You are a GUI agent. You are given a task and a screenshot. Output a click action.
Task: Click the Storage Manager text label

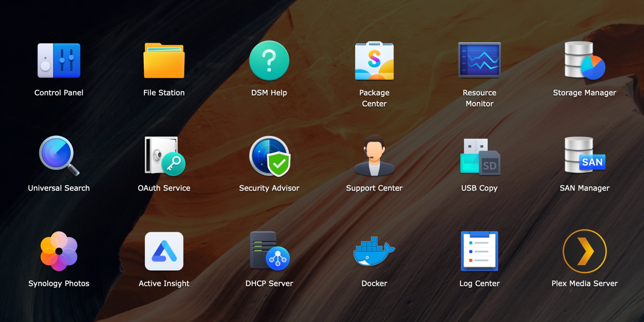[584, 93]
